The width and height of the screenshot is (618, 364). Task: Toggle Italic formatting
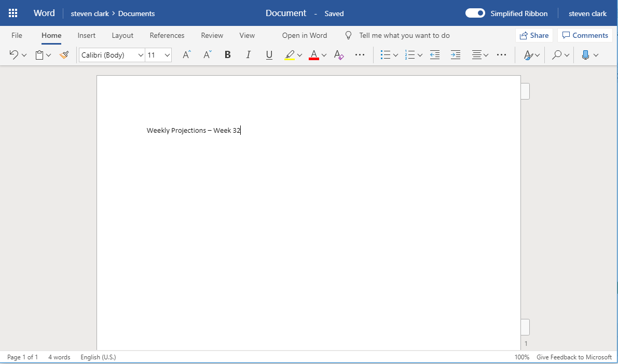[x=248, y=55]
